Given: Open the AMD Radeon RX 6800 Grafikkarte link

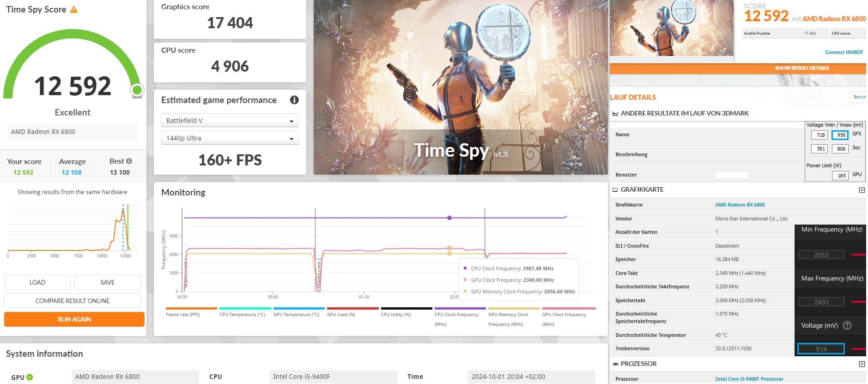Looking at the screenshot, I should (x=740, y=205).
